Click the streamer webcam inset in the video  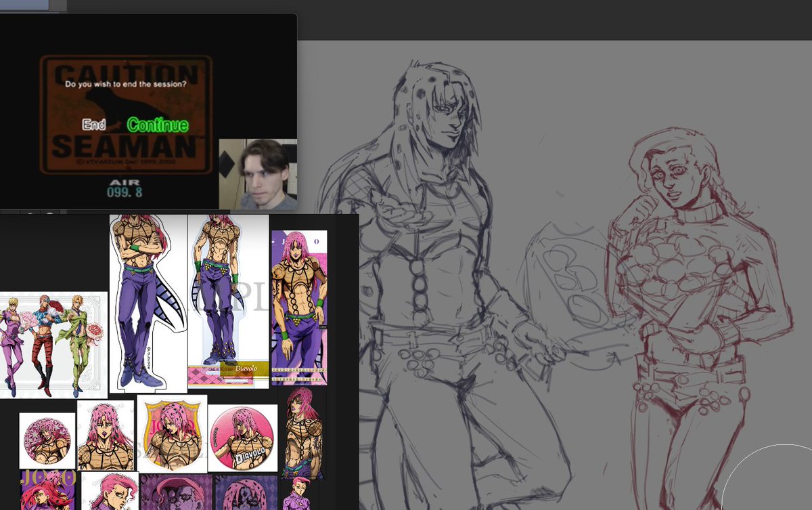258,174
